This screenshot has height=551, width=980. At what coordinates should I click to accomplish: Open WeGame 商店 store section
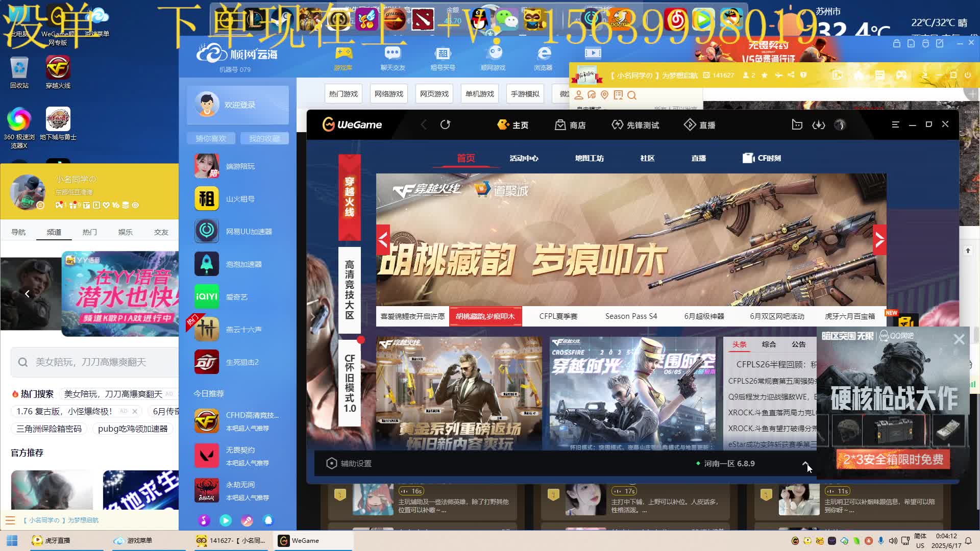(x=570, y=125)
